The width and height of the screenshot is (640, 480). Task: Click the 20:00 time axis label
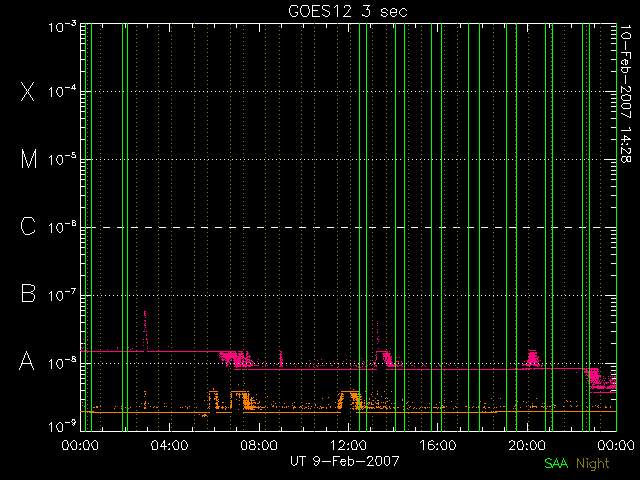[x=527, y=444]
